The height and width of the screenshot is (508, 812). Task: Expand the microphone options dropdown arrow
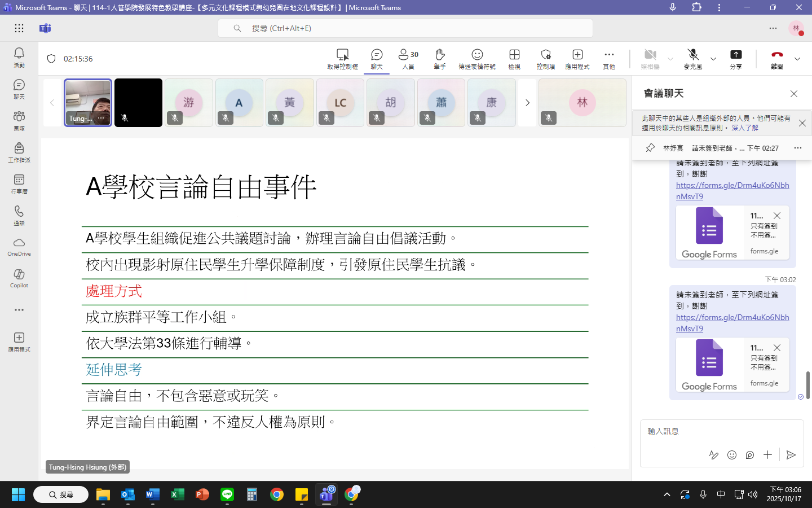pyautogui.click(x=713, y=59)
